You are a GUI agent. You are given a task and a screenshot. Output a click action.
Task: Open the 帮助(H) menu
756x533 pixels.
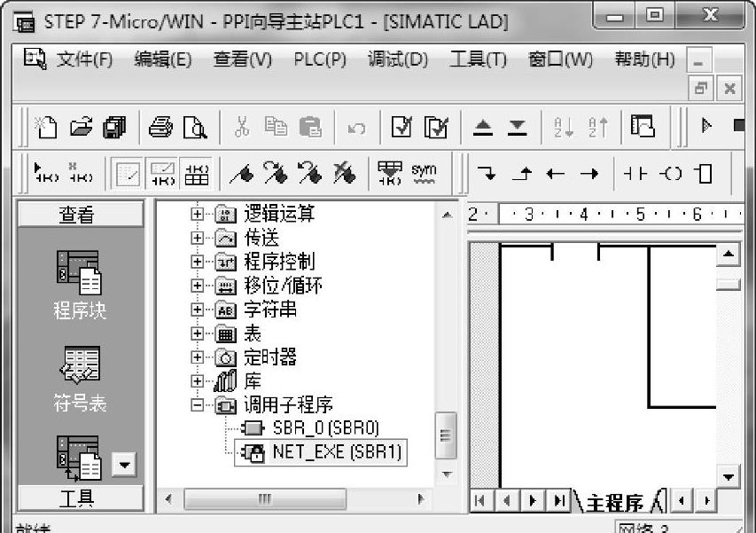[644, 59]
